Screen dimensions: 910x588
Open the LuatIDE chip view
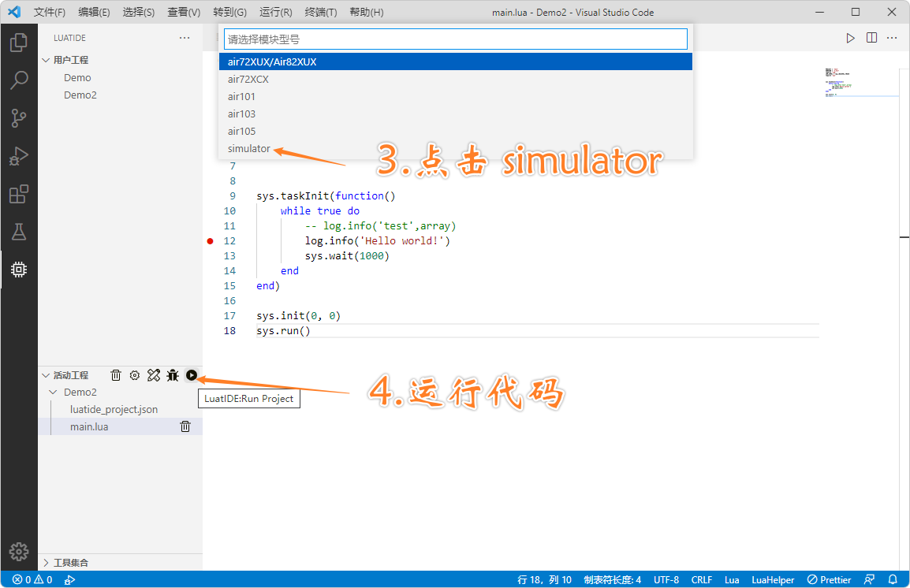pyautogui.click(x=19, y=269)
